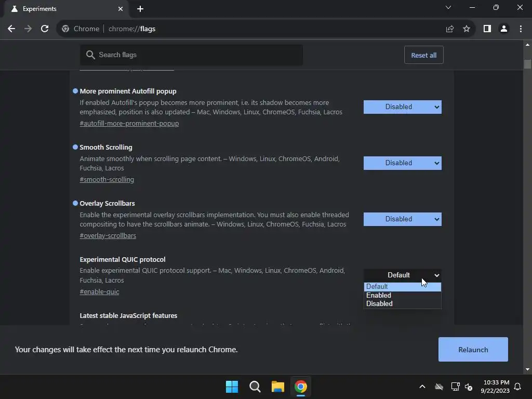Focus the Search flags field
The image size is (532, 399).
click(x=191, y=55)
